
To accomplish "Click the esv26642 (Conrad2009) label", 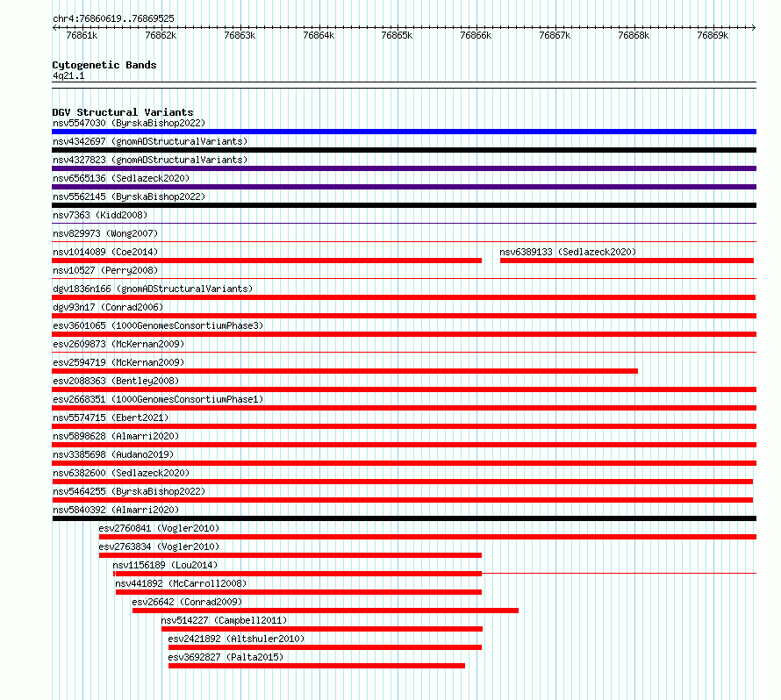I will click(x=187, y=602).
